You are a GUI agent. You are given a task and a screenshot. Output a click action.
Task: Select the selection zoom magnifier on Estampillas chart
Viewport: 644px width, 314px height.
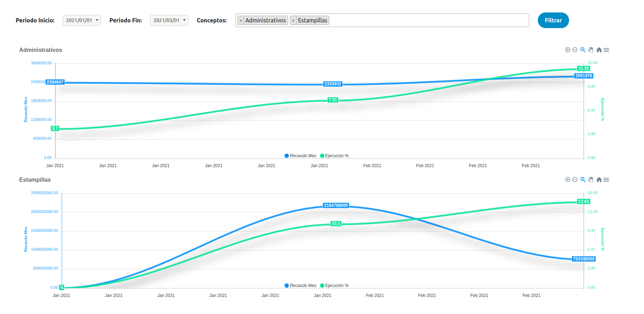pyautogui.click(x=583, y=180)
